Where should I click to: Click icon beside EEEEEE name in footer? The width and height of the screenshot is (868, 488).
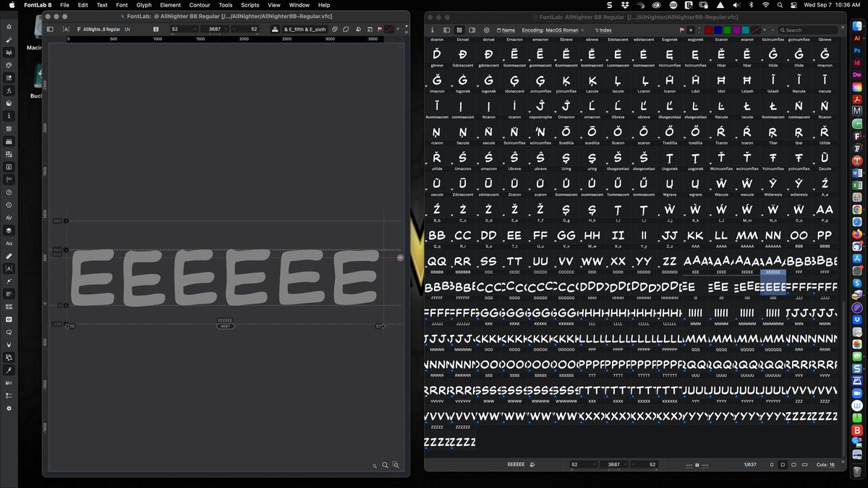point(532,464)
